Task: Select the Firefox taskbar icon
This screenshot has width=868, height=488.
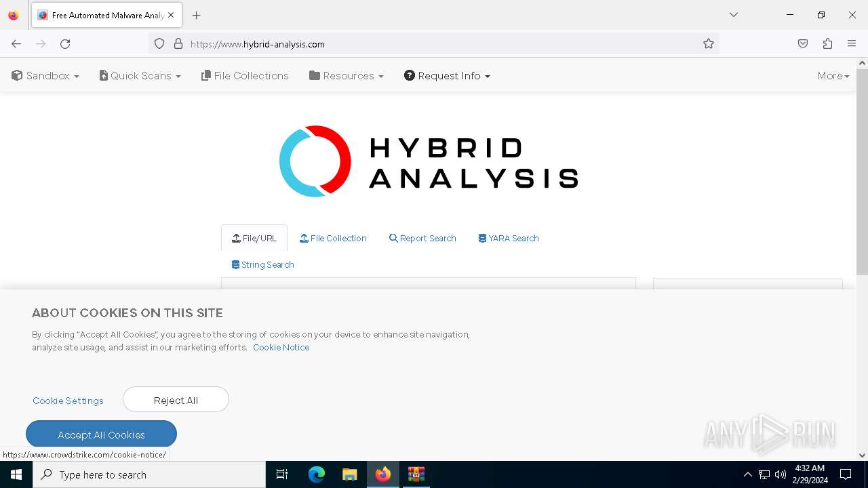Action: click(x=383, y=474)
